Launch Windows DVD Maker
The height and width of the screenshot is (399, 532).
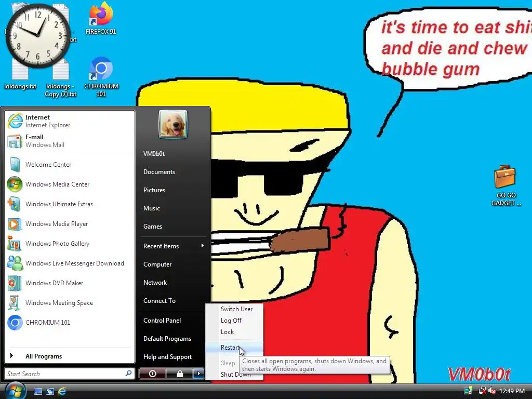click(69, 283)
